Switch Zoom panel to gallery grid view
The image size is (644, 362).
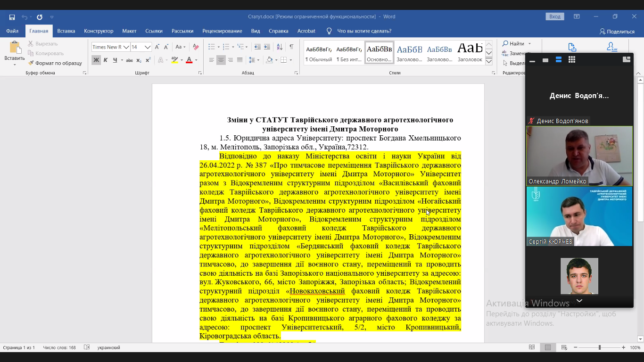coord(572,60)
